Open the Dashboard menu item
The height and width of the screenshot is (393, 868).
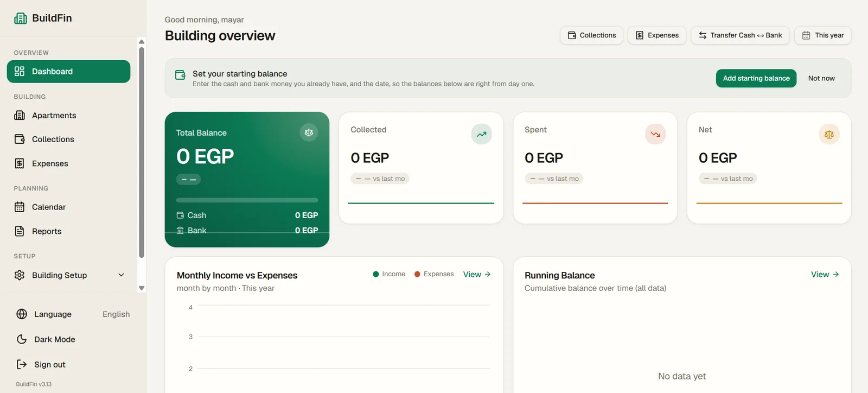(68, 72)
